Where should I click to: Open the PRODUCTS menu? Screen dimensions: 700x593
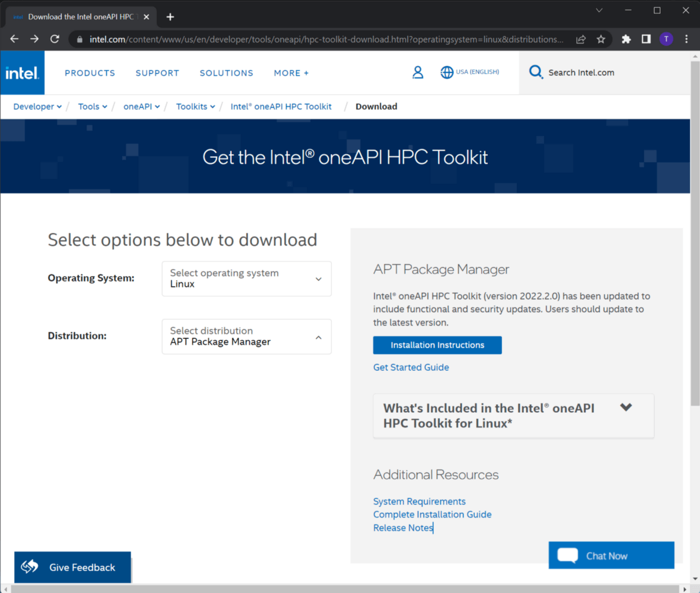point(90,73)
